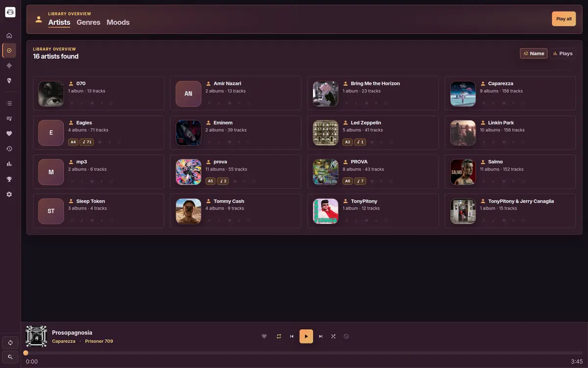Open the now playing Prosopagnosia album art

point(36,336)
